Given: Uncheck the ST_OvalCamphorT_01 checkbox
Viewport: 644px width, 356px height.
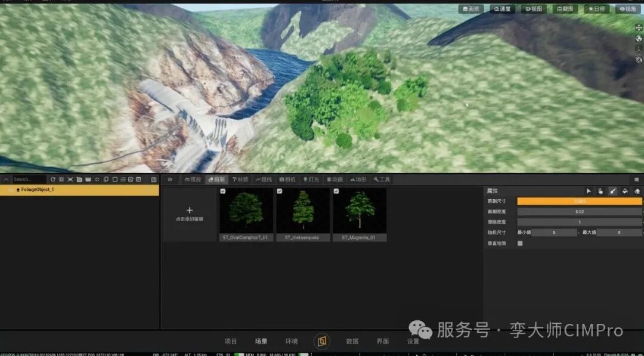Looking at the screenshot, I should (222, 191).
